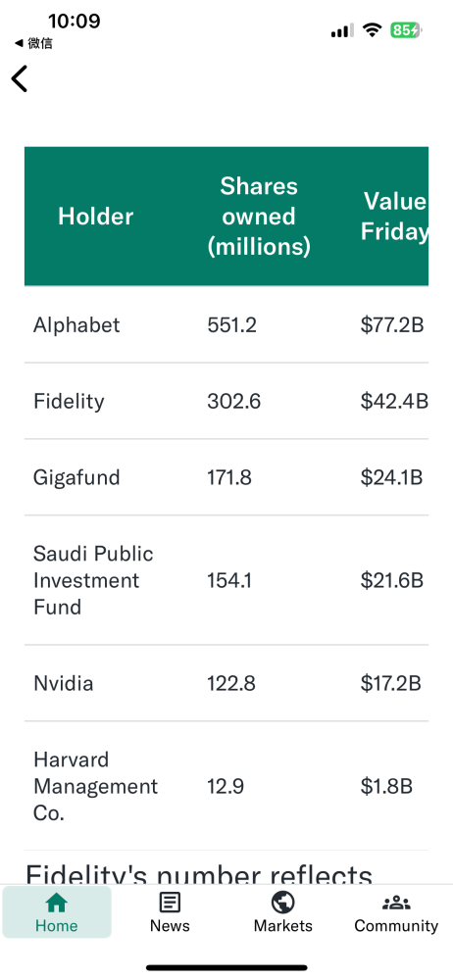453x980 pixels.
Task: Select the Fidelity holder row
Action: (226, 401)
